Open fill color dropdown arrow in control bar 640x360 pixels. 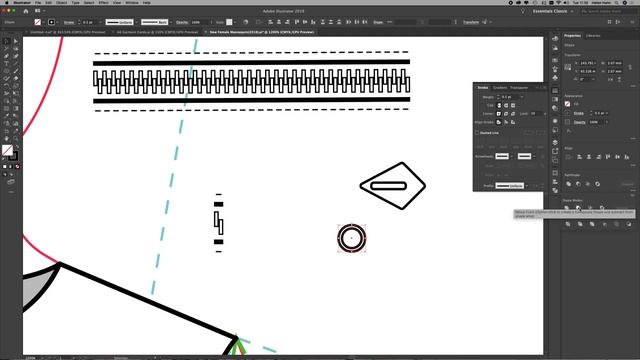click(x=43, y=22)
